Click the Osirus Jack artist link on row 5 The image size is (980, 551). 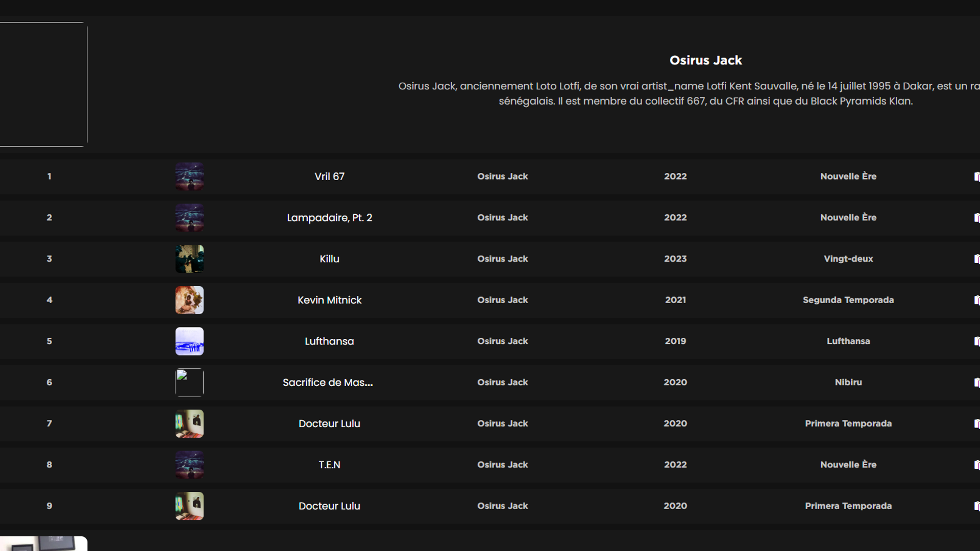point(502,341)
